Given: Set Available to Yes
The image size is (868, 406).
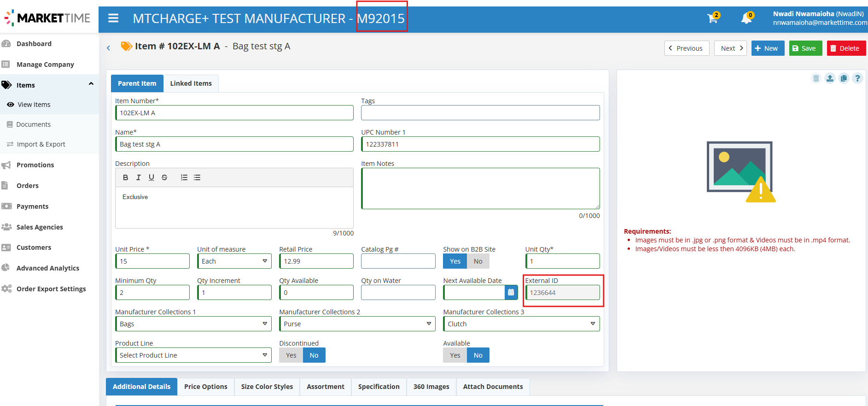Looking at the screenshot, I should pos(455,355).
